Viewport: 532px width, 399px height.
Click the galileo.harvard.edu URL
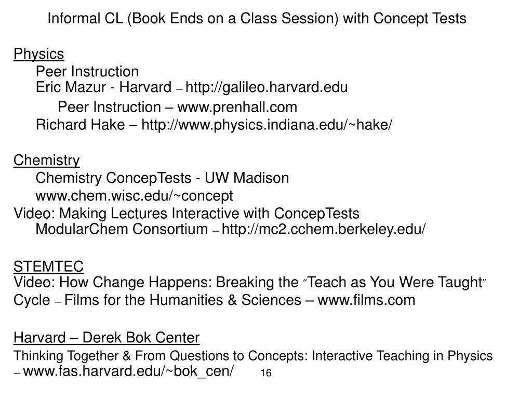(267, 87)
